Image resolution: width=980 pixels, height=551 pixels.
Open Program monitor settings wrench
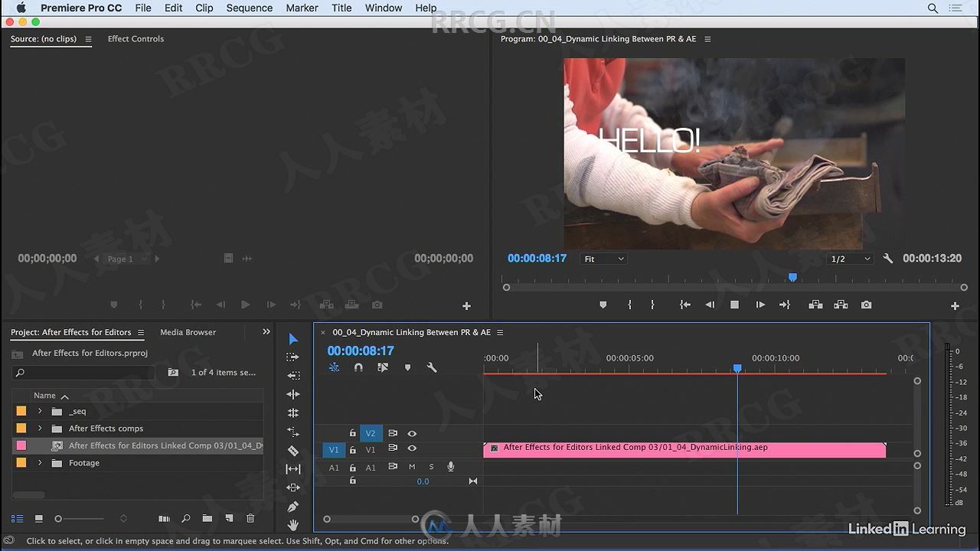pyautogui.click(x=888, y=259)
